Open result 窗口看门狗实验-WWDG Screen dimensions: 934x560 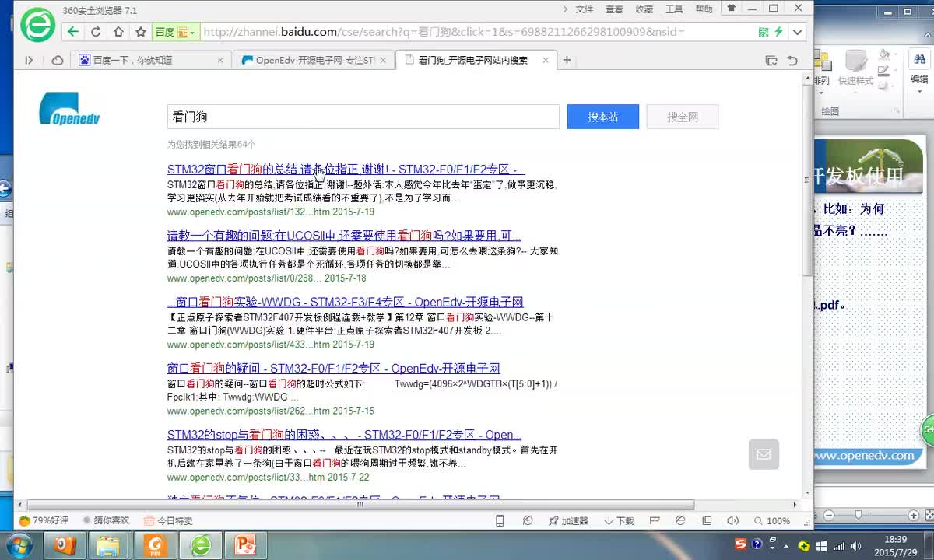tap(346, 302)
